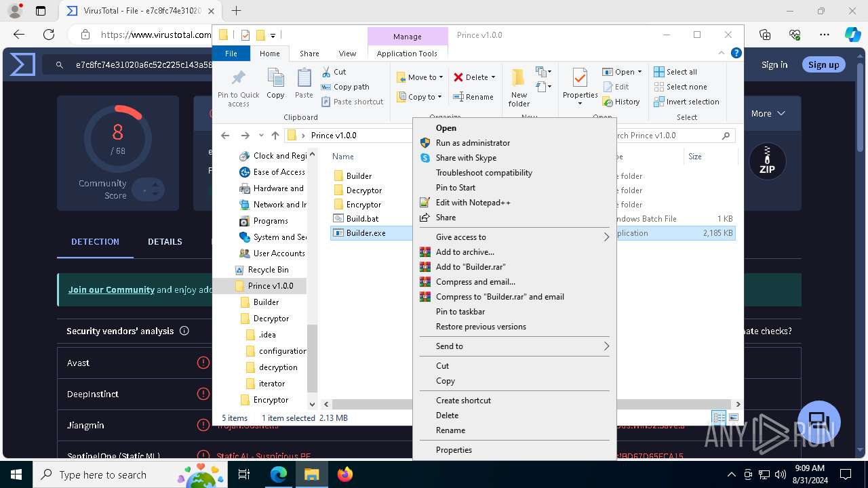Image resolution: width=868 pixels, height=488 pixels.
Task: Open Firefox from the taskbar
Action: pos(345,474)
